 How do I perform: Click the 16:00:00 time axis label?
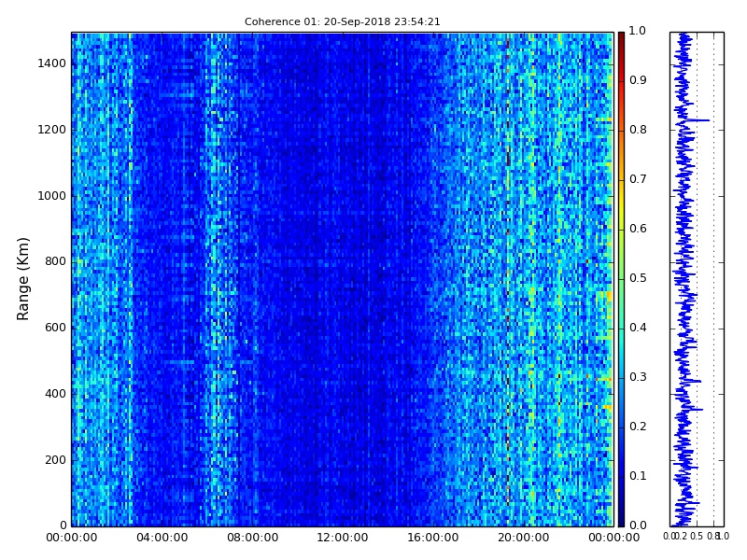coord(433,538)
